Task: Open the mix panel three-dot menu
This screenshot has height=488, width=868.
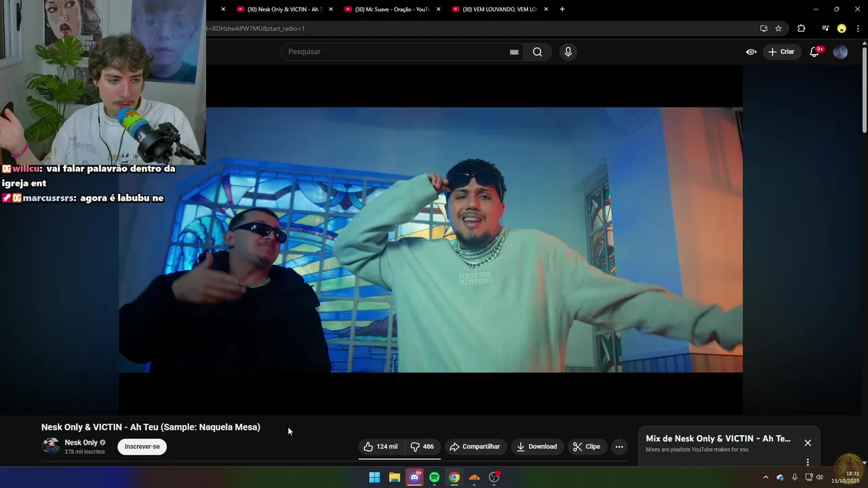Action: (808, 462)
